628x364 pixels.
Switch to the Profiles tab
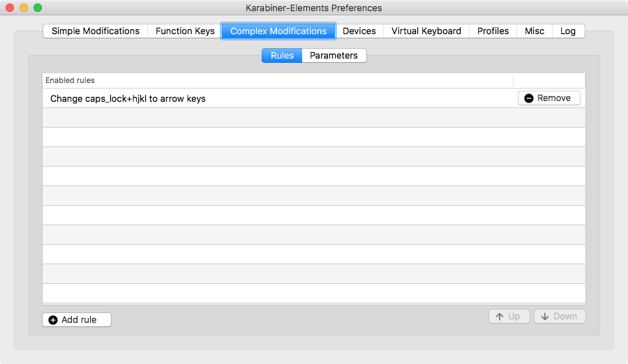pos(493,31)
